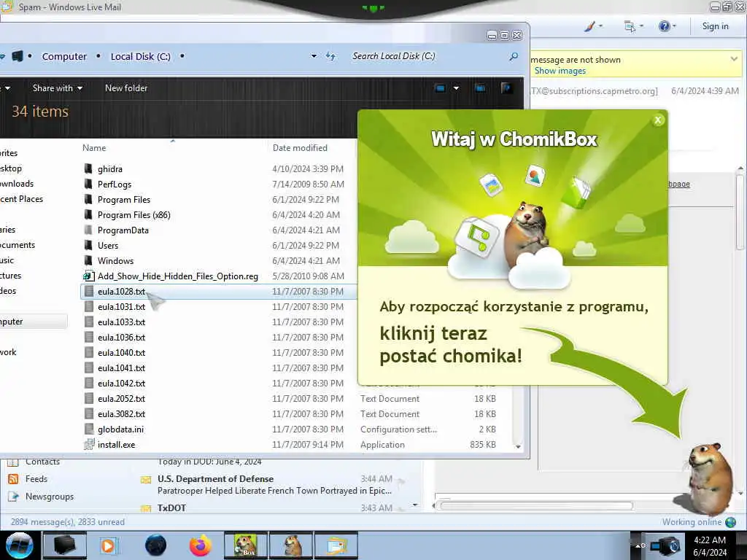Select install.exe application
The height and width of the screenshot is (560, 747).
(x=116, y=444)
